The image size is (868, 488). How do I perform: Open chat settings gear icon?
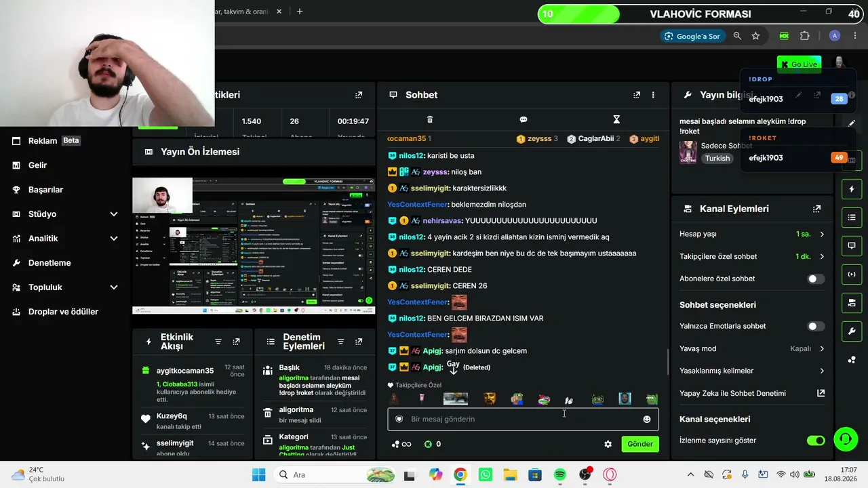[x=608, y=444]
